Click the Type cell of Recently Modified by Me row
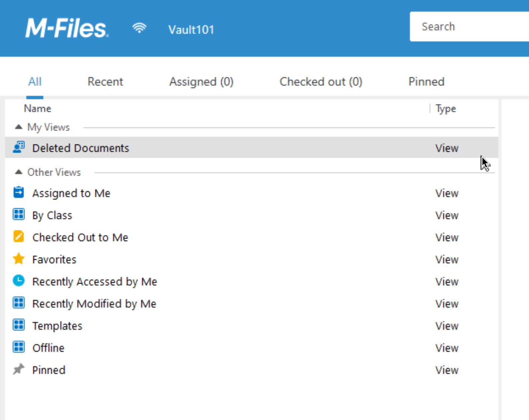Screen dimensions: 529x420 [x=447, y=304]
